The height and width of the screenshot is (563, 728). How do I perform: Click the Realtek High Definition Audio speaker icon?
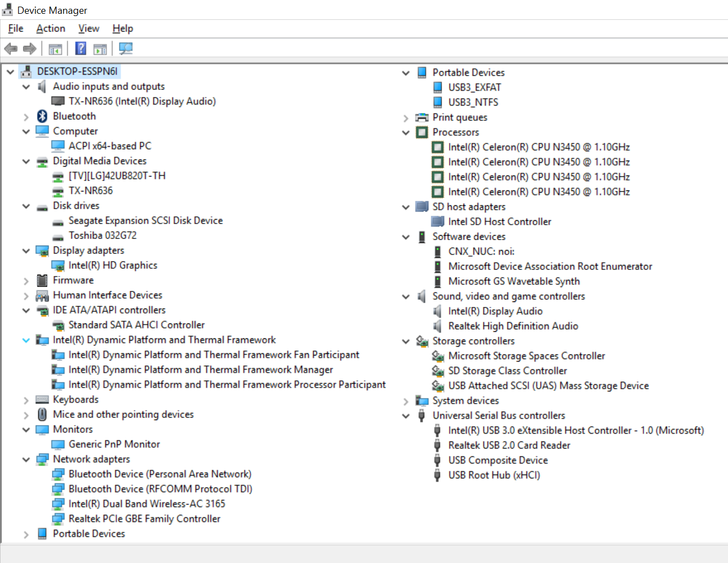[438, 326]
